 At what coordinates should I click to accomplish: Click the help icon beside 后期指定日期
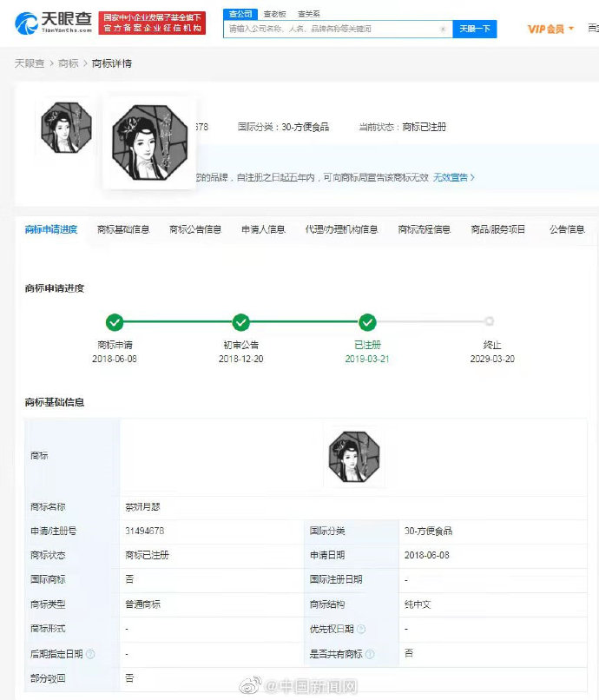(90, 653)
